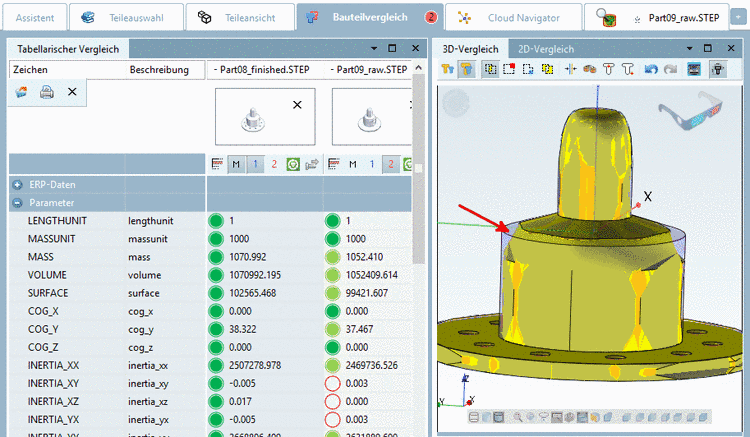Toggle the blue 1 button in Part09 column

372,164
